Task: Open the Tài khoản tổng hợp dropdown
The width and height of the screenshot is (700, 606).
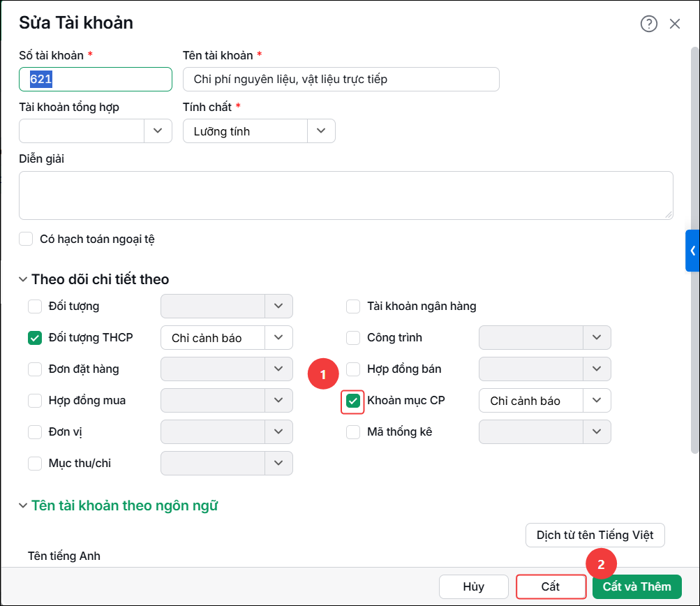Action: (x=158, y=131)
